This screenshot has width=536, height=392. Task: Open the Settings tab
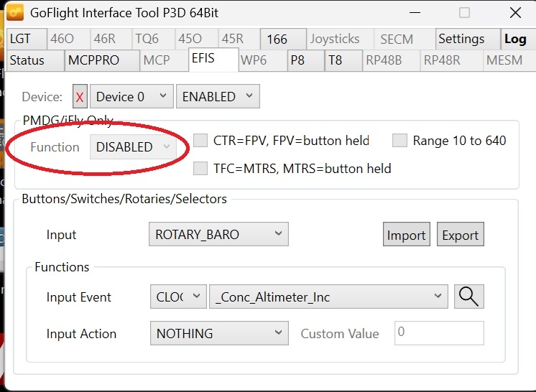[x=468, y=39]
